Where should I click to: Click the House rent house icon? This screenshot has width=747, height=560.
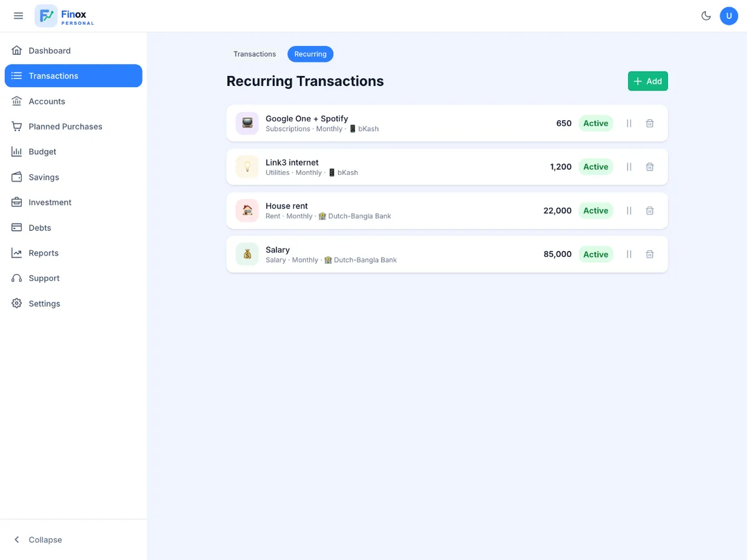tap(247, 210)
